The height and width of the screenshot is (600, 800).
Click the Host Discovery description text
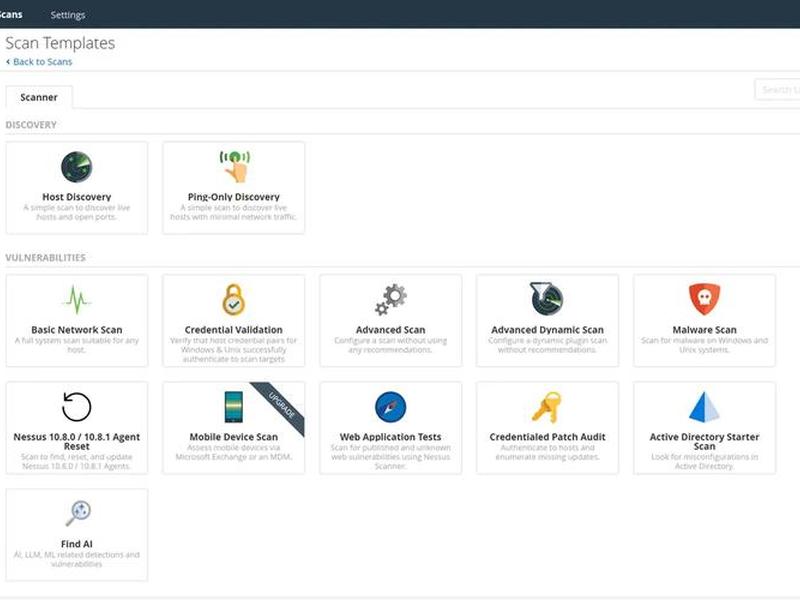(x=77, y=212)
